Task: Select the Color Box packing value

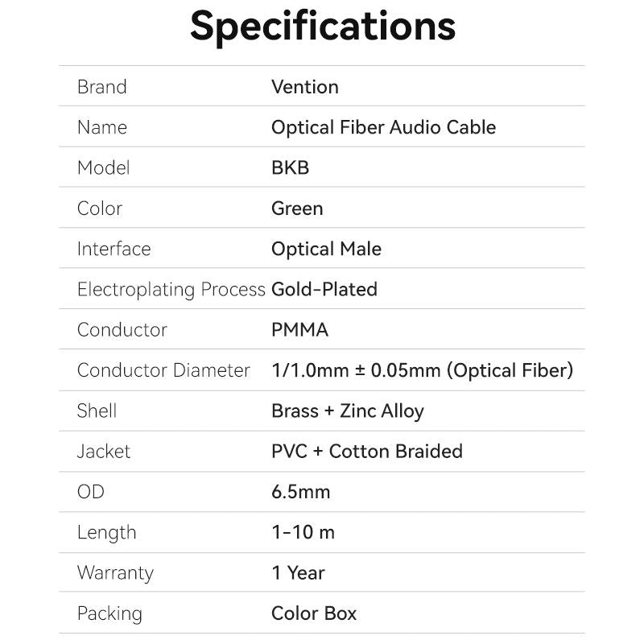Action: [x=313, y=613]
